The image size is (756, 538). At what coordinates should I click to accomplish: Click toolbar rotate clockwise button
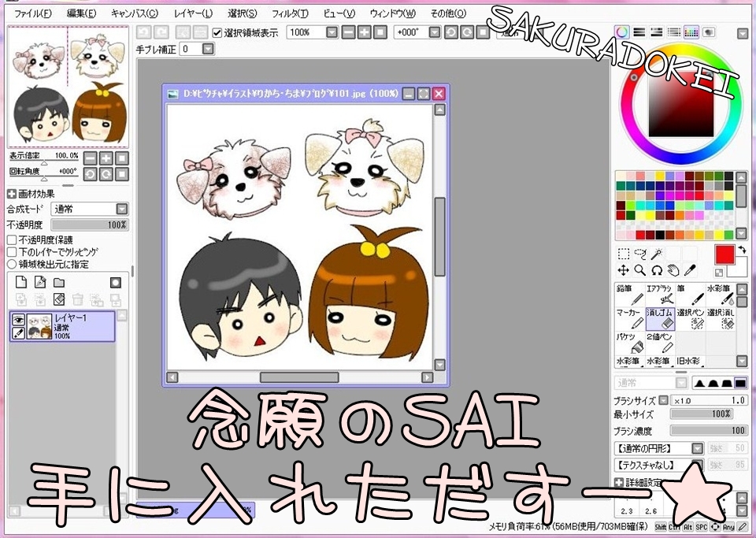coord(467,32)
